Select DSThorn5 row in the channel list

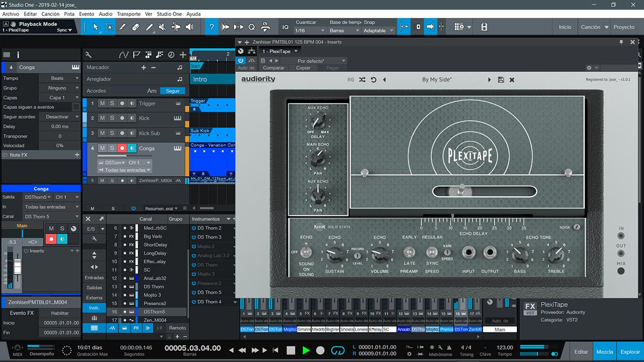coord(147,312)
